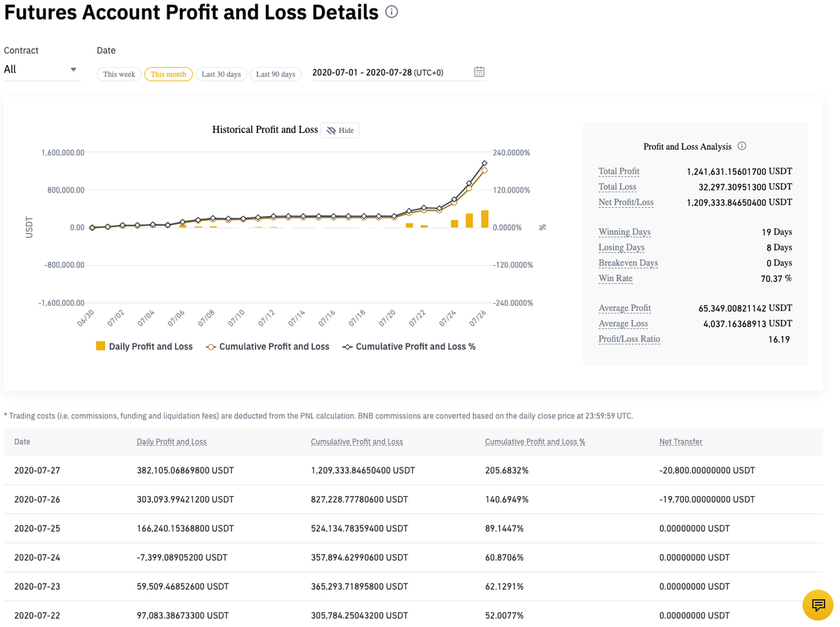Select the 2020-07-26 date cell

click(x=37, y=500)
